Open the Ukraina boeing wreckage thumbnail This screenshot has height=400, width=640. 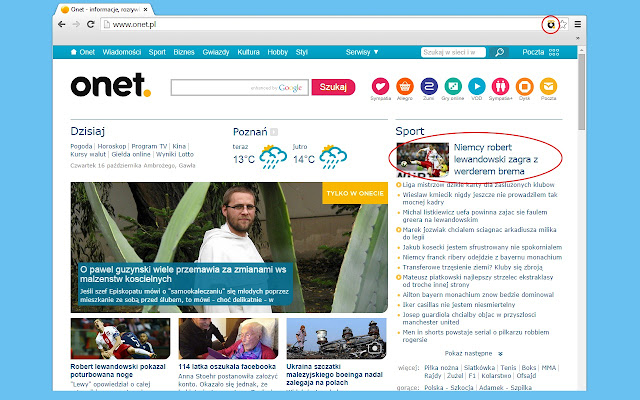coord(336,338)
